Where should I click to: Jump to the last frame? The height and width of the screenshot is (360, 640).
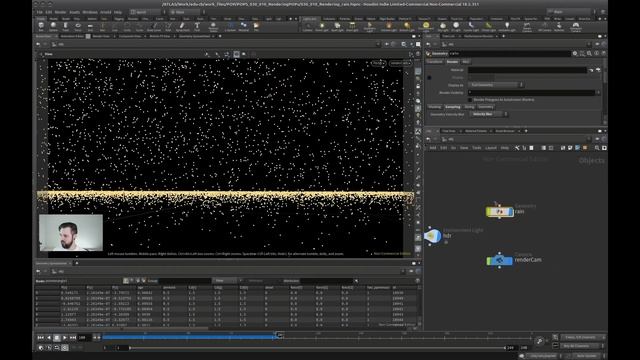point(73,338)
